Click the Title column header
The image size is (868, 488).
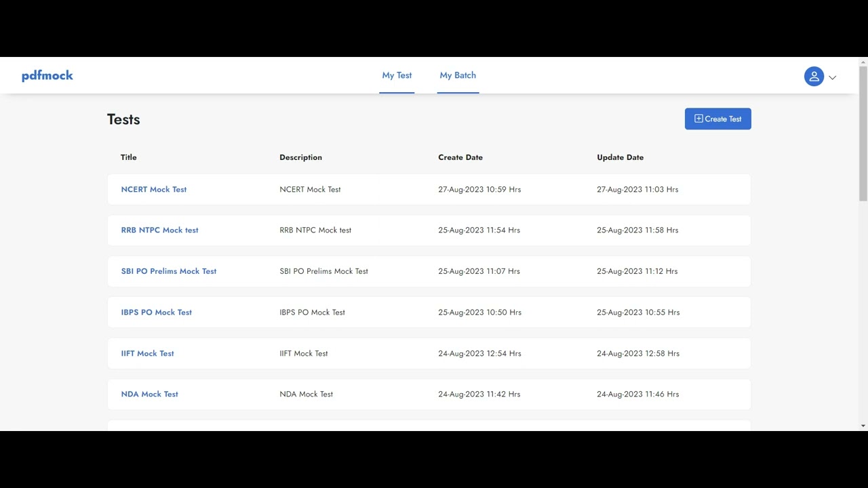click(129, 157)
